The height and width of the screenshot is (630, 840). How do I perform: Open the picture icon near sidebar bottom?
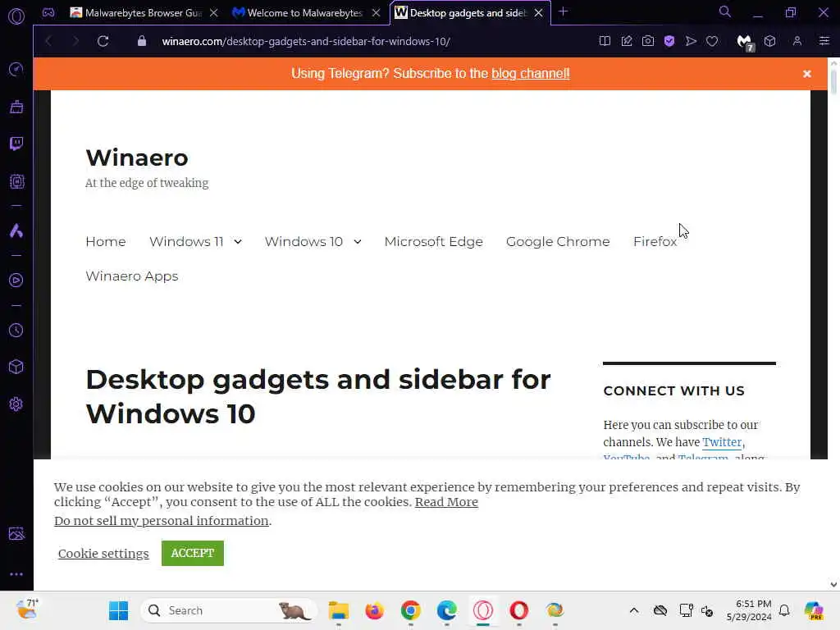(x=16, y=533)
